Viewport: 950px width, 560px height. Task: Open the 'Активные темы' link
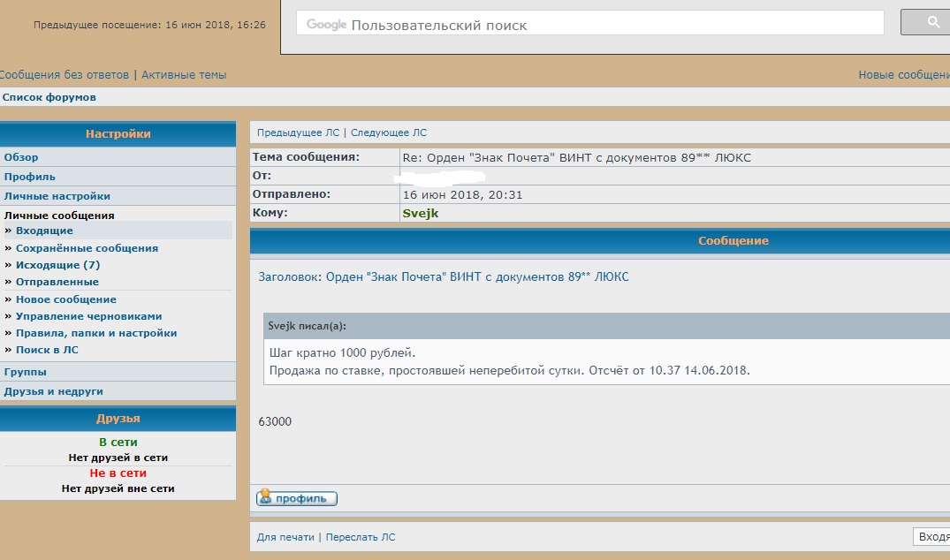(x=184, y=75)
